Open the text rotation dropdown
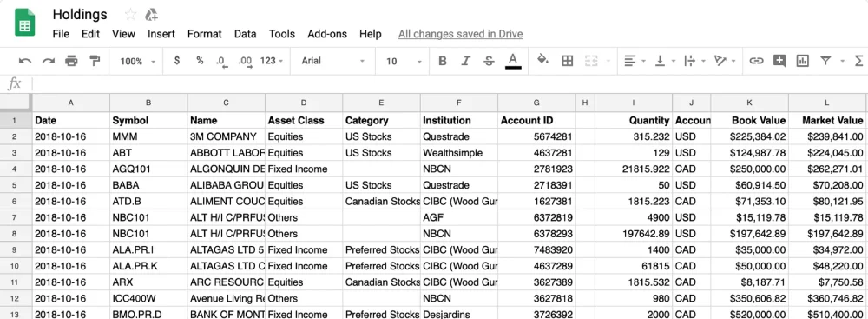Screen dimensions: 868x319 [x=725, y=61]
